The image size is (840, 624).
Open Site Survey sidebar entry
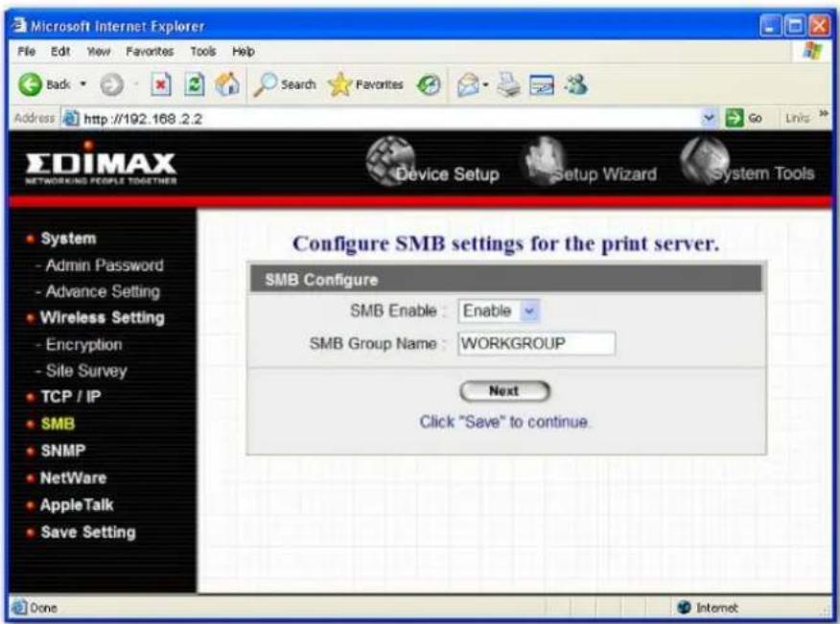[86, 371]
